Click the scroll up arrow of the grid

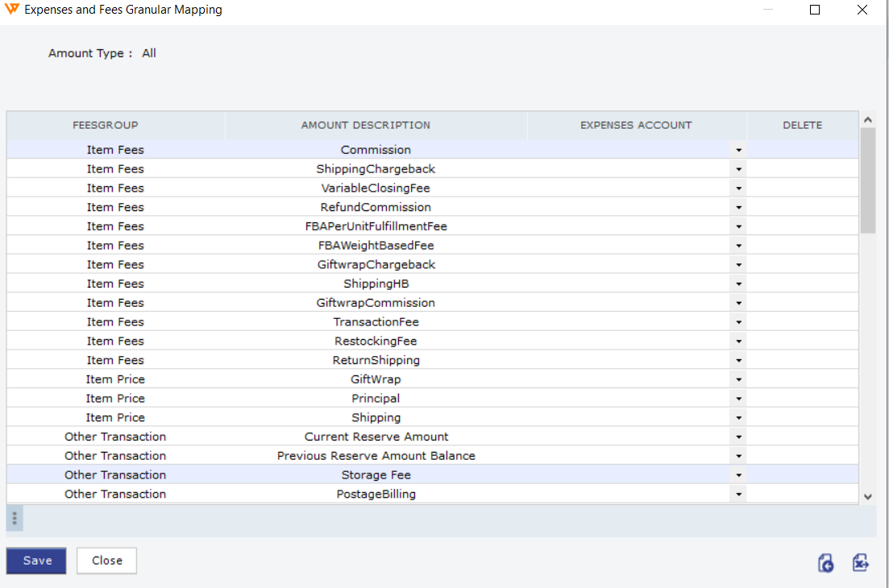pyautogui.click(x=867, y=119)
